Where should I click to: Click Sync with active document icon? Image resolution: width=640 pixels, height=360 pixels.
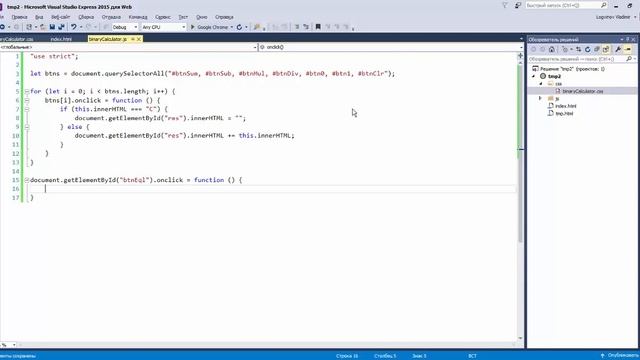(x=579, y=49)
